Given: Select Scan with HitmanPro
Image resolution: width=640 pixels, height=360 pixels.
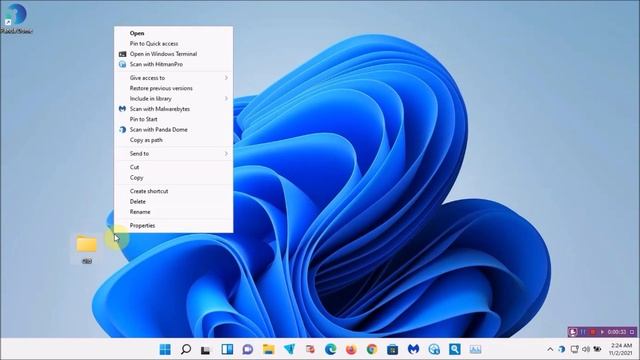Looking at the screenshot, I should (x=174, y=64).
